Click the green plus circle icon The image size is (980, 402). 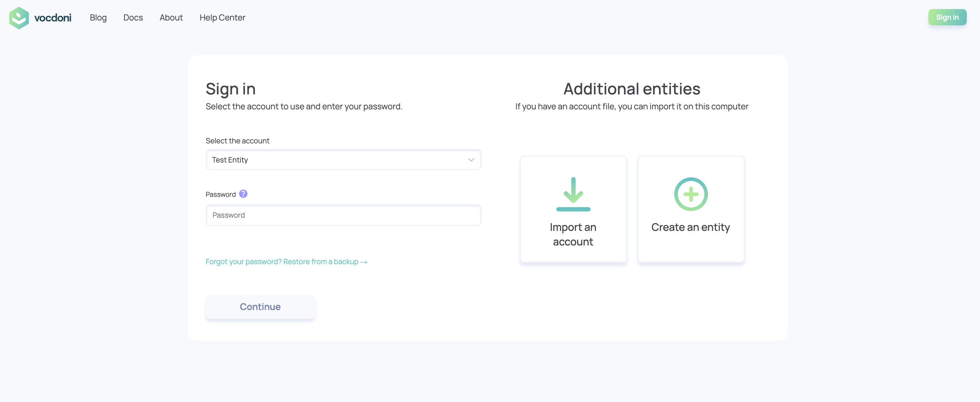coord(691,194)
